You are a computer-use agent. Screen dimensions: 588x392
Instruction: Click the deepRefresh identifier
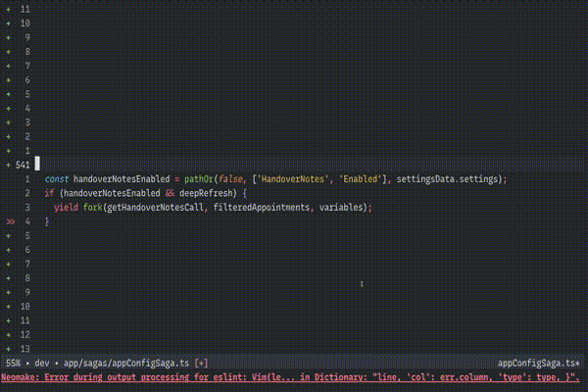(206, 194)
